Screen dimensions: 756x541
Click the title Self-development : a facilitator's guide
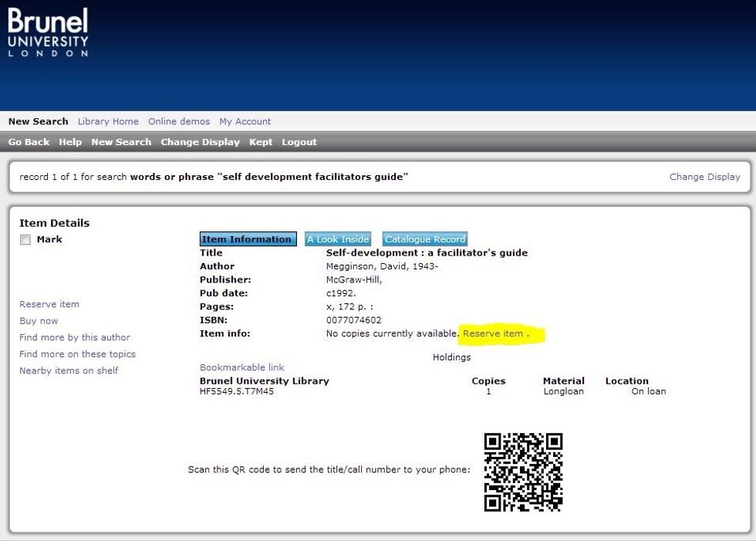tap(427, 252)
